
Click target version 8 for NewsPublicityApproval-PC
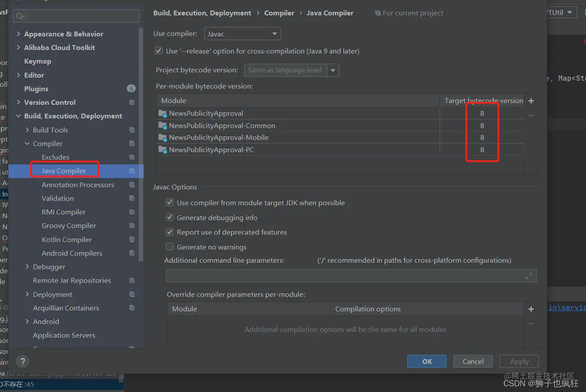[x=482, y=150]
